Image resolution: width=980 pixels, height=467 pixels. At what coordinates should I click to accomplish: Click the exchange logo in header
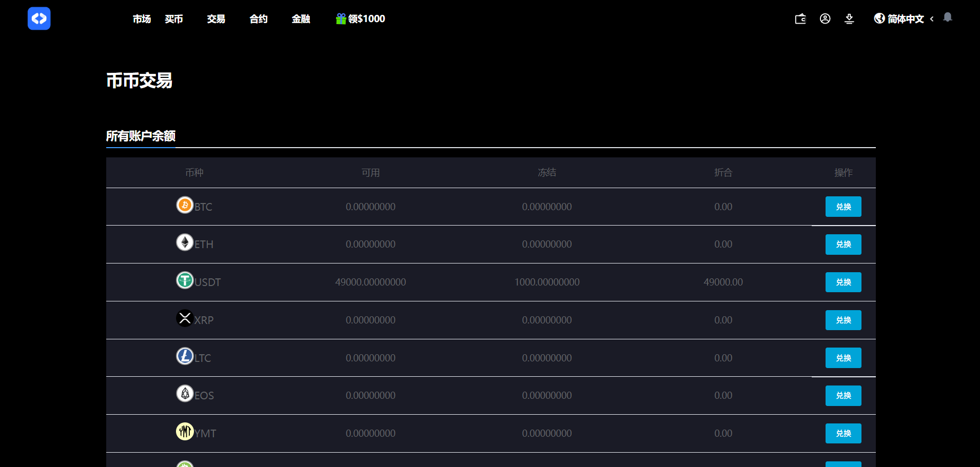[39, 18]
